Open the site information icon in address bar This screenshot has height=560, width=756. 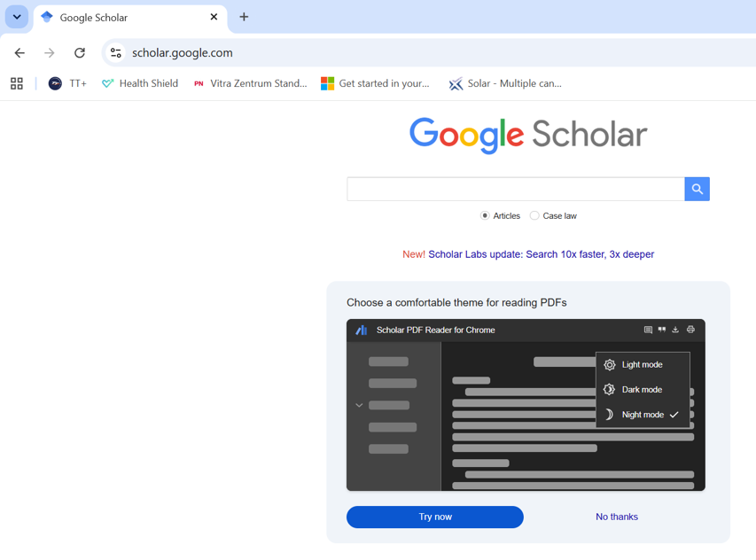116,52
